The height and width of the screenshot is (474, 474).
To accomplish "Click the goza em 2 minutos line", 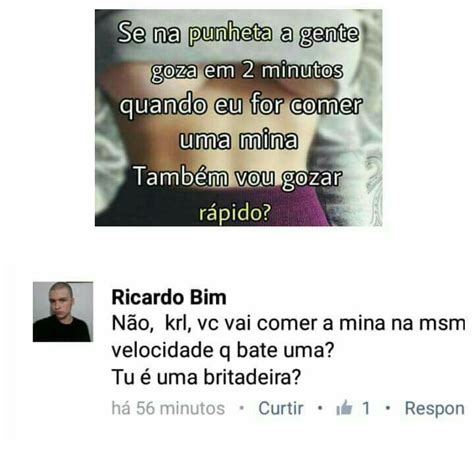I will click(x=247, y=71).
